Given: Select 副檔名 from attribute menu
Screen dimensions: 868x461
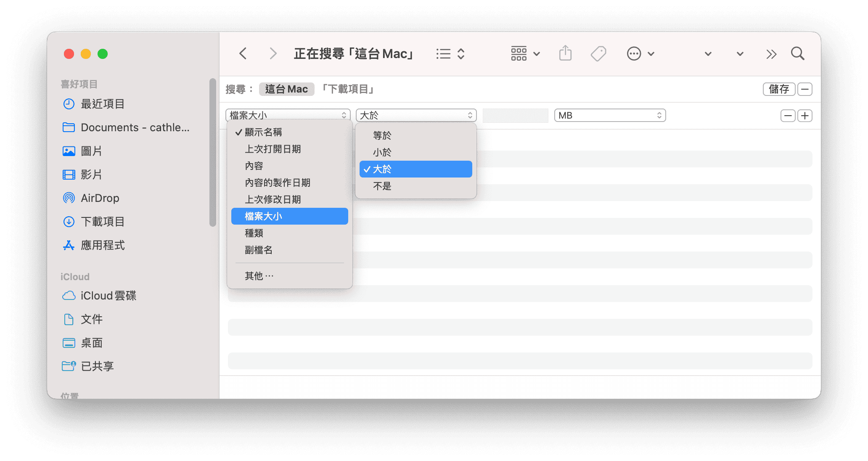Looking at the screenshot, I should (290, 250).
